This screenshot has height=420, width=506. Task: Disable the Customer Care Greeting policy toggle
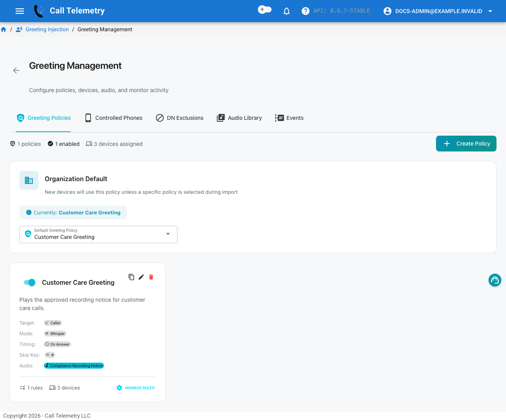[30, 282]
